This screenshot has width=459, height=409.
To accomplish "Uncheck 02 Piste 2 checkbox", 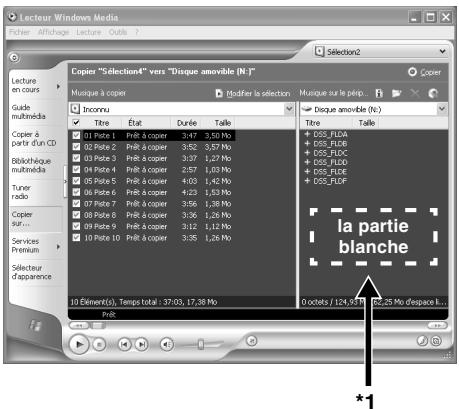I will click(76, 147).
